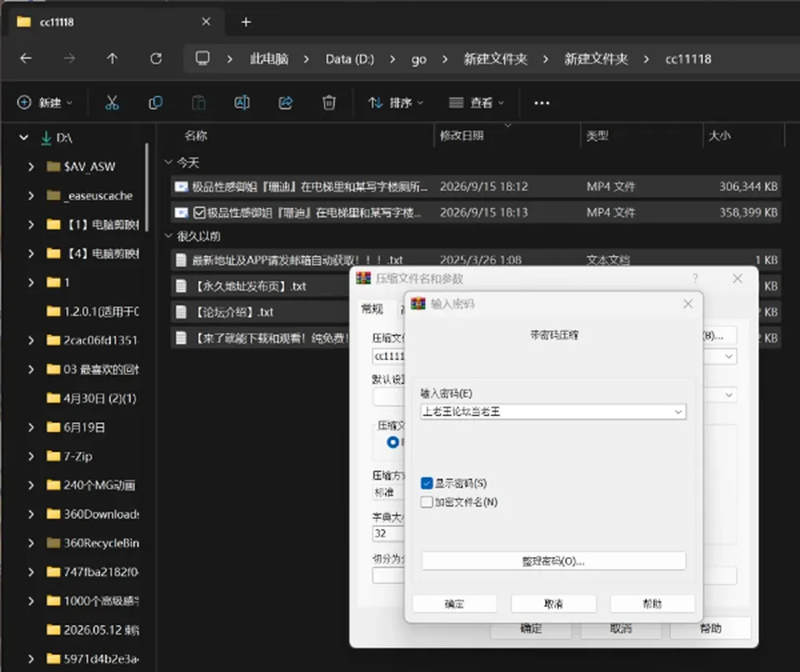Screen dimensions: 800x672
Task: Click the Delete trash icon
Action: (329, 103)
